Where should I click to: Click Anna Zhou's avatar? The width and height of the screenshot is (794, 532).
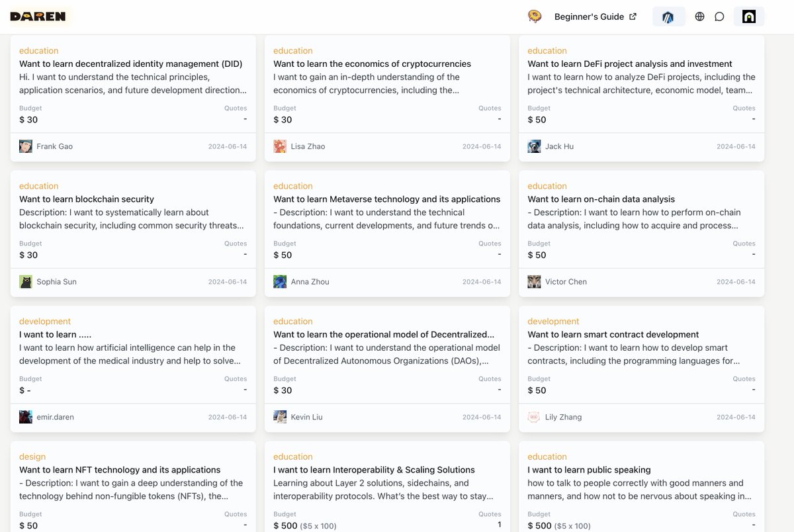(x=280, y=281)
